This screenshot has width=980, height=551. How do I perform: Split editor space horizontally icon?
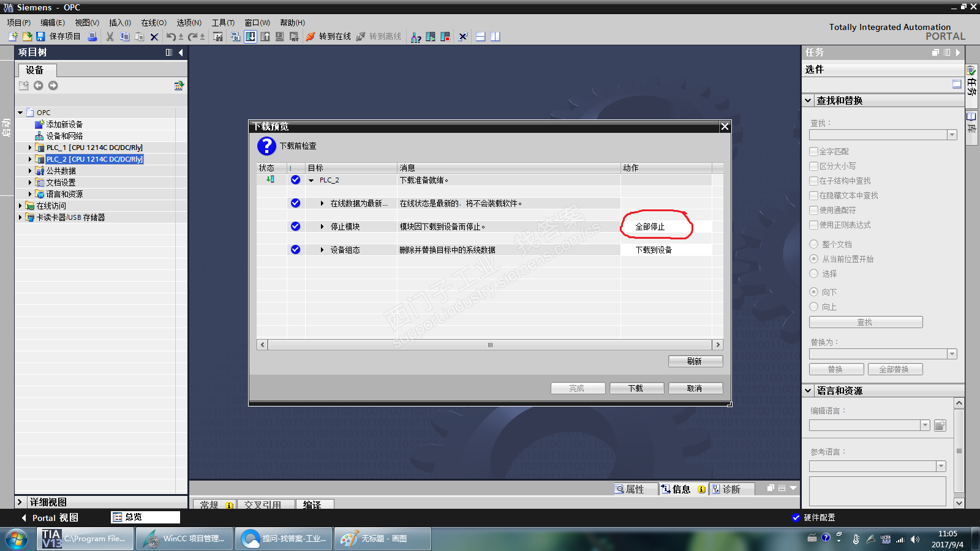pos(481,37)
